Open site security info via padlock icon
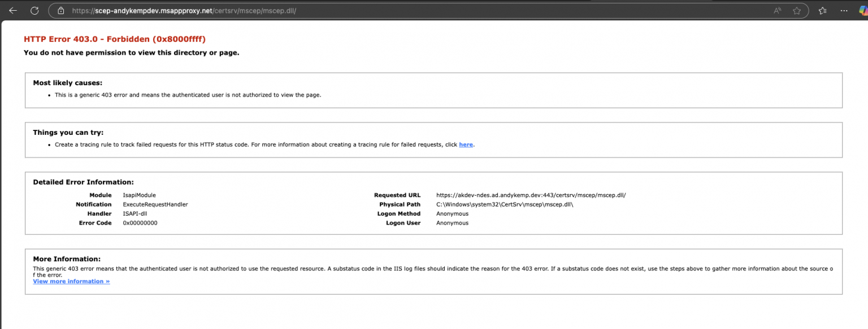The width and height of the screenshot is (868, 329). point(60,10)
